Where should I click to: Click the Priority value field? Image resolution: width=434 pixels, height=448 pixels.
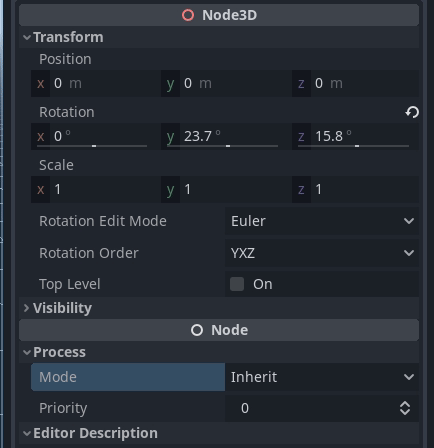tap(310, 408)
